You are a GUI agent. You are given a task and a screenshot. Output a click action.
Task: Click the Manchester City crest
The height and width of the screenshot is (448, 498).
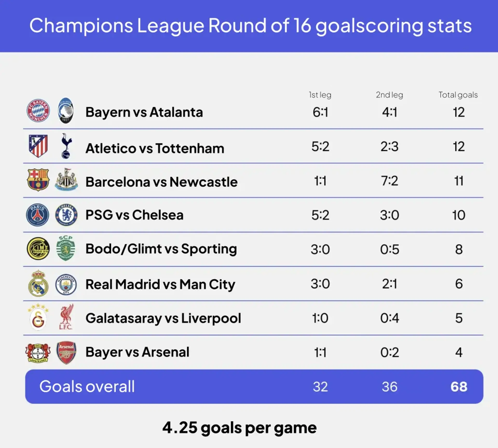tap(66, 284)
